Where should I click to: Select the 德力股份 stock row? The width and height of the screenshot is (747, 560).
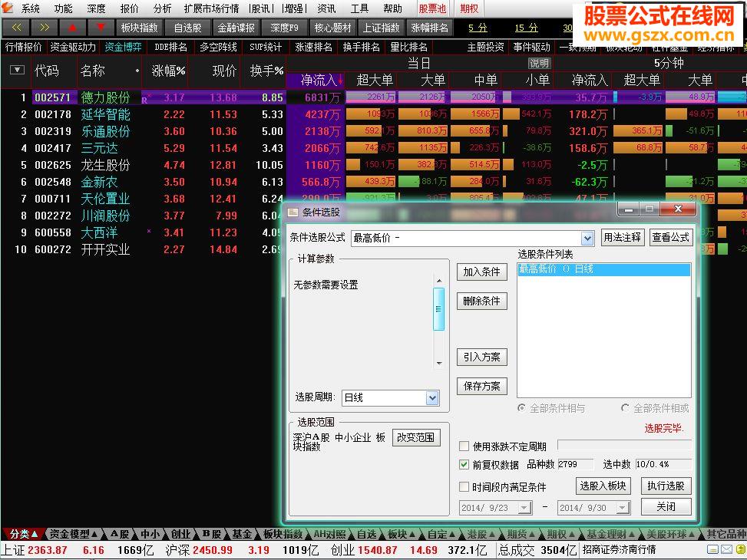coord(373,97)
